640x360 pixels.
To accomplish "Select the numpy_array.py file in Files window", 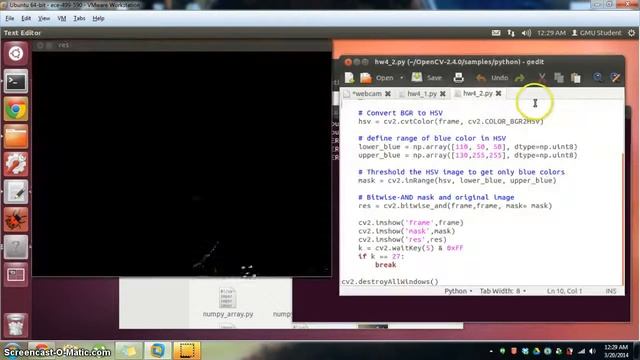I will 228,303.
